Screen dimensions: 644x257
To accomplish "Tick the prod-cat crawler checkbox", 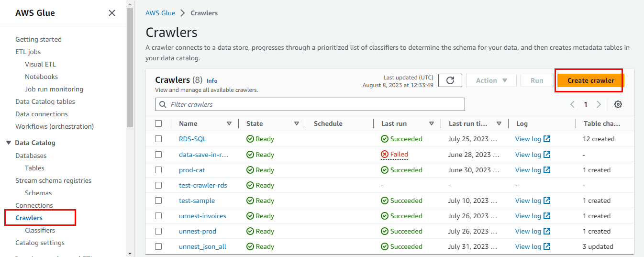I will tap(158, 170).
